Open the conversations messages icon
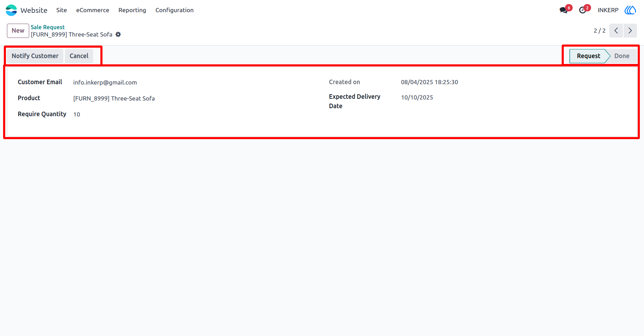The width and height of the screenshot is (644, 336). [563, 10]
